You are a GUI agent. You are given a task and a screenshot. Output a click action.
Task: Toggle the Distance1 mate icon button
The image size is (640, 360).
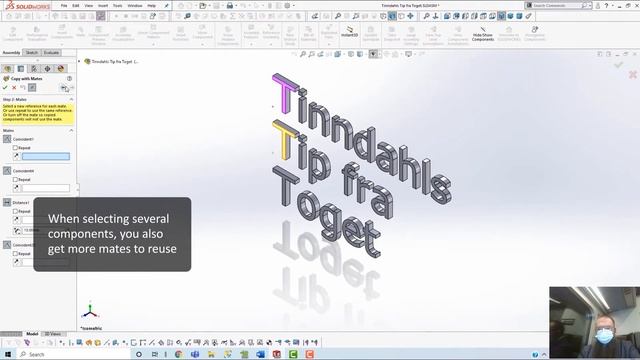[7, 202]
